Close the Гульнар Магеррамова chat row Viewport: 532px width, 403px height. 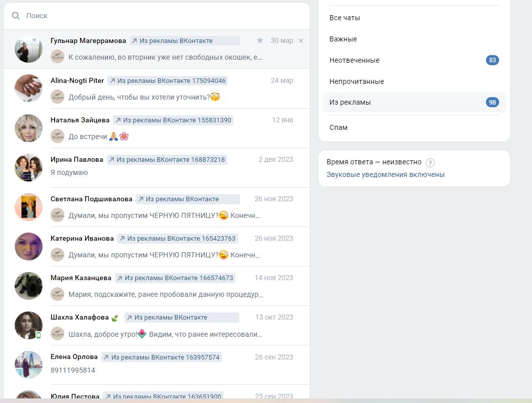(x=301, y=40)
